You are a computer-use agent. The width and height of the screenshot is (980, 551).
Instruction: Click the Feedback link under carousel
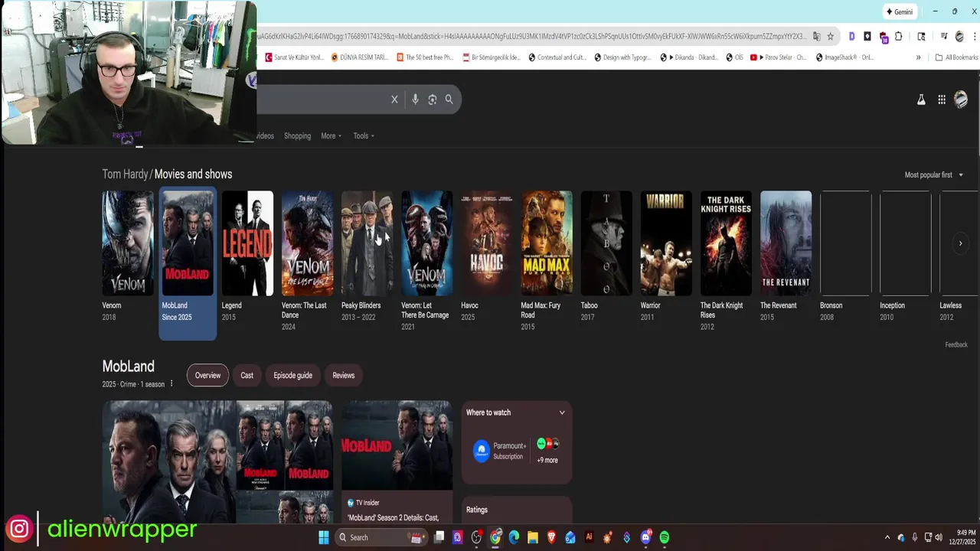(956, 345)
